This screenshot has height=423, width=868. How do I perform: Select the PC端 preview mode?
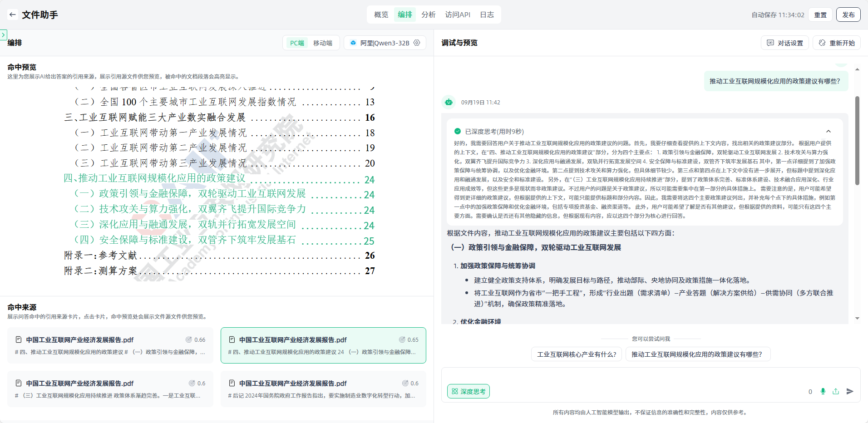pyautogui.click(x=297, y=43)
